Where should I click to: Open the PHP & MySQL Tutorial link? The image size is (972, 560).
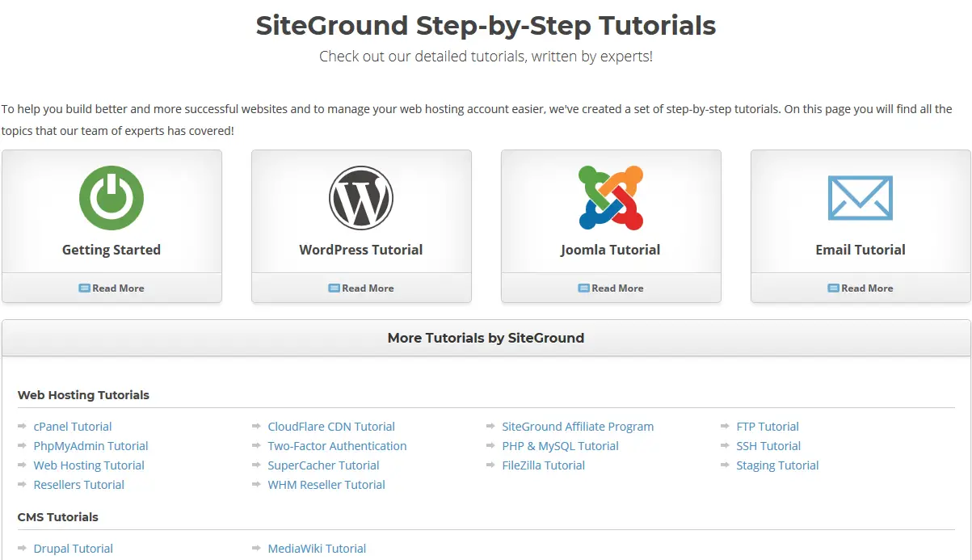(560, 446)
